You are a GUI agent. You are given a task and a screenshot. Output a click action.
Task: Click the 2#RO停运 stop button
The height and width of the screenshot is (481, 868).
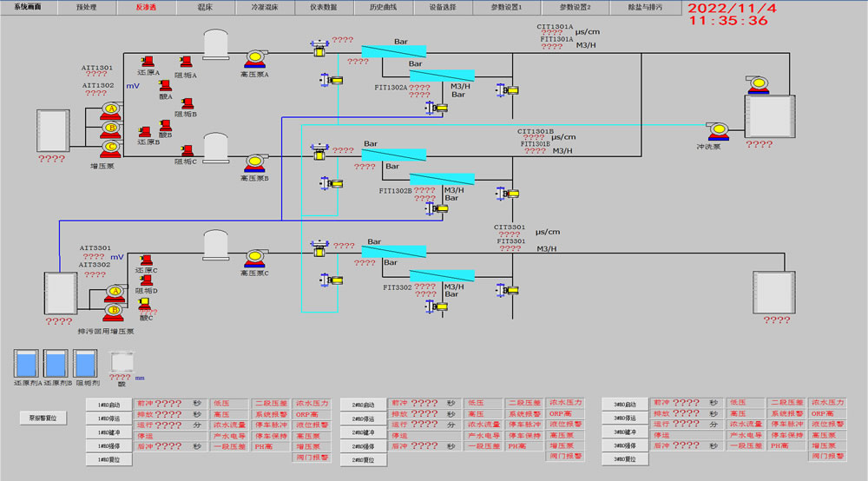coord(363,418)
